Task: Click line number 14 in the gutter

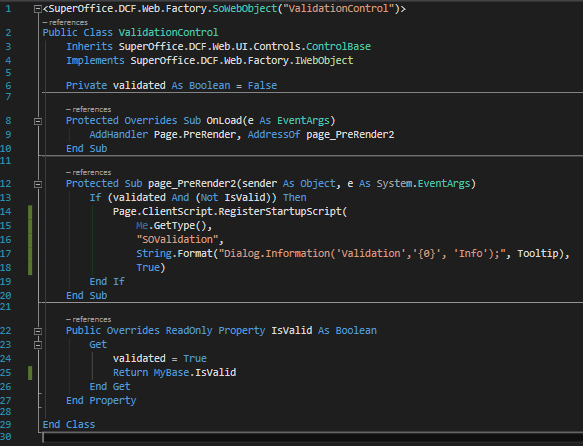Action: pyautogui.click(x=6, y=212)
